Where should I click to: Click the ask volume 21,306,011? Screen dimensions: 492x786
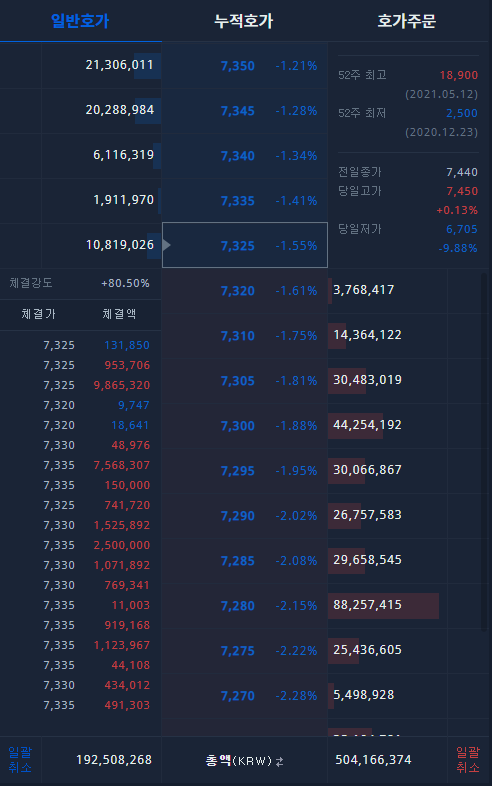point(119,65)
